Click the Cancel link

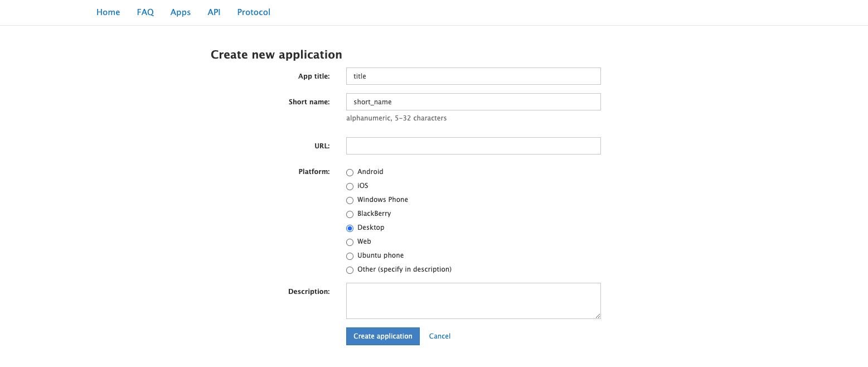[x=440, y=336]
